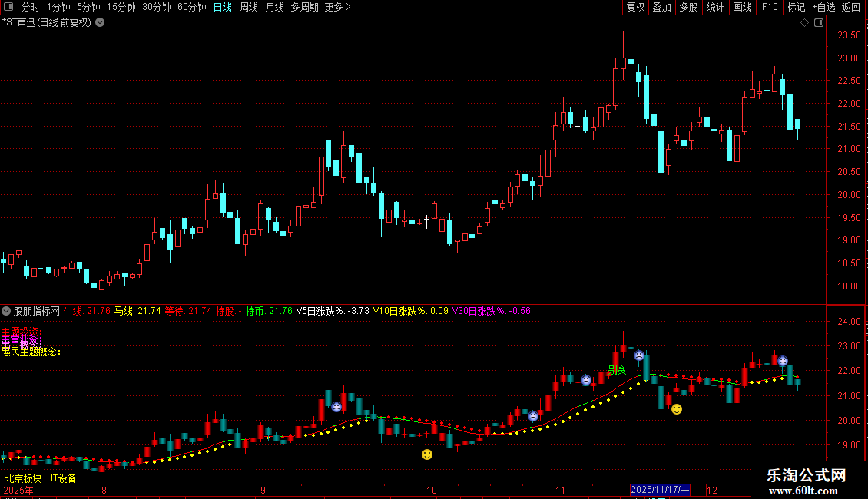Viewport: 868px width, 499px height.
Task: Click the 叠加 overlay button
Action: (x=662, y=7)
